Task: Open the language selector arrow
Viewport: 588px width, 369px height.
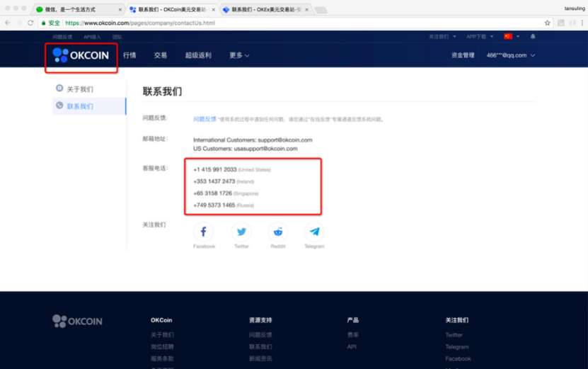Action: click(x=518, y=36)
